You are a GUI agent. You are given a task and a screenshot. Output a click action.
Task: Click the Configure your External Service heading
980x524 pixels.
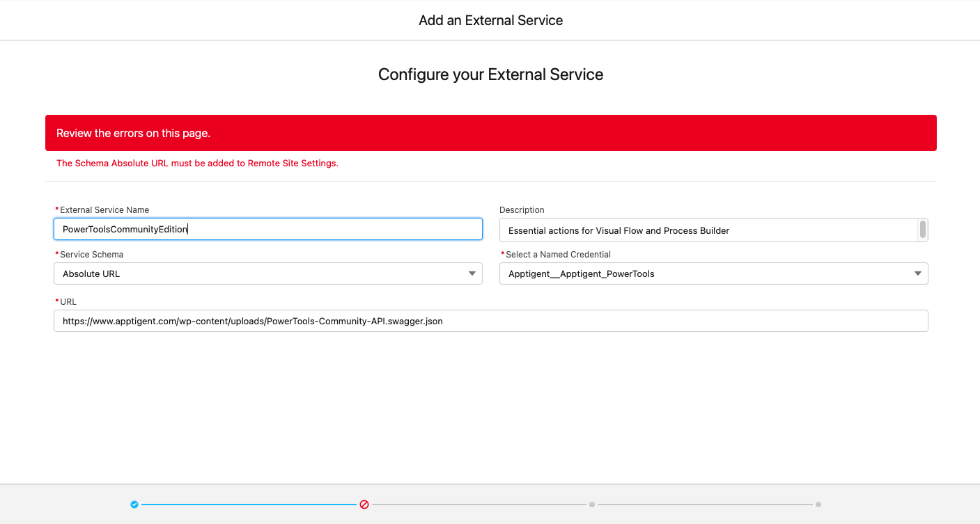pos(490,74)
